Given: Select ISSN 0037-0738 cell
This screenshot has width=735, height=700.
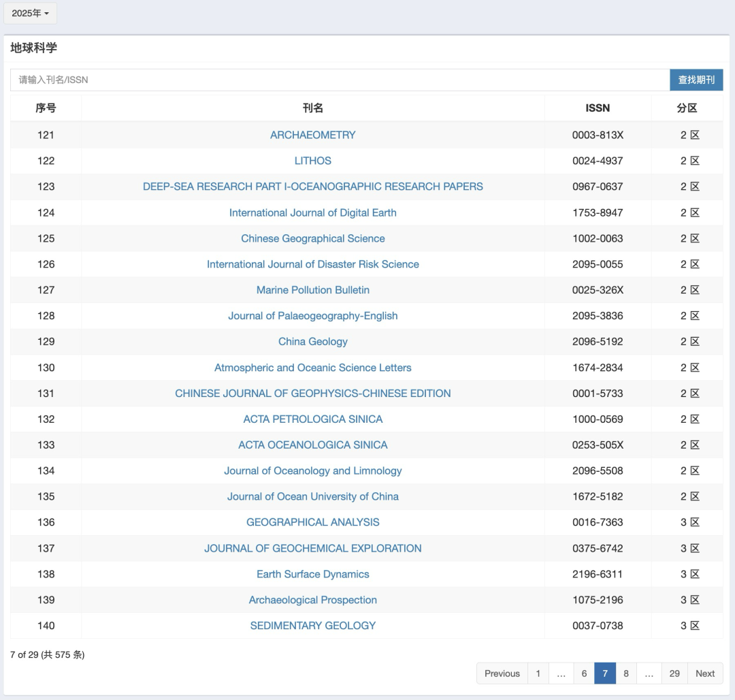Looking at the screenshot, I should 598,626.
